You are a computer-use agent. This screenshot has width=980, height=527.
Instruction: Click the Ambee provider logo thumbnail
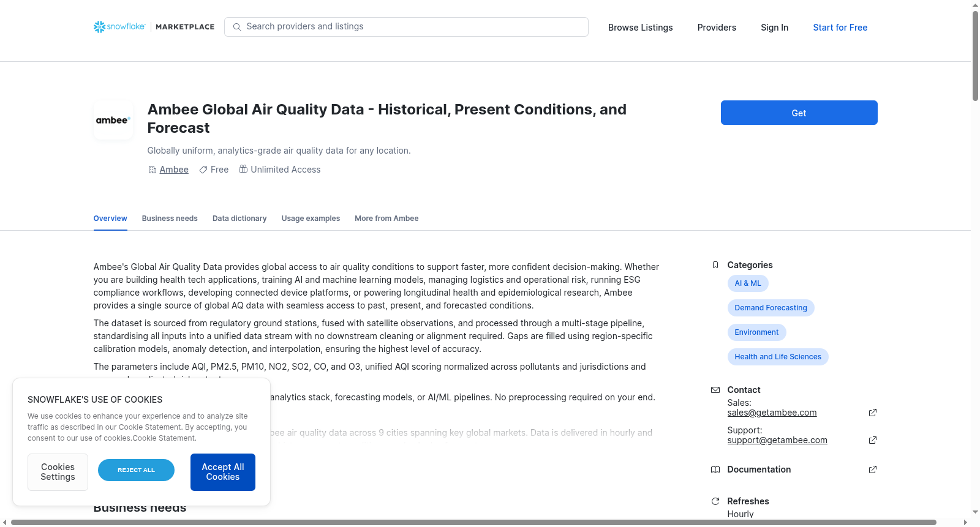click(x=113, y=120)
